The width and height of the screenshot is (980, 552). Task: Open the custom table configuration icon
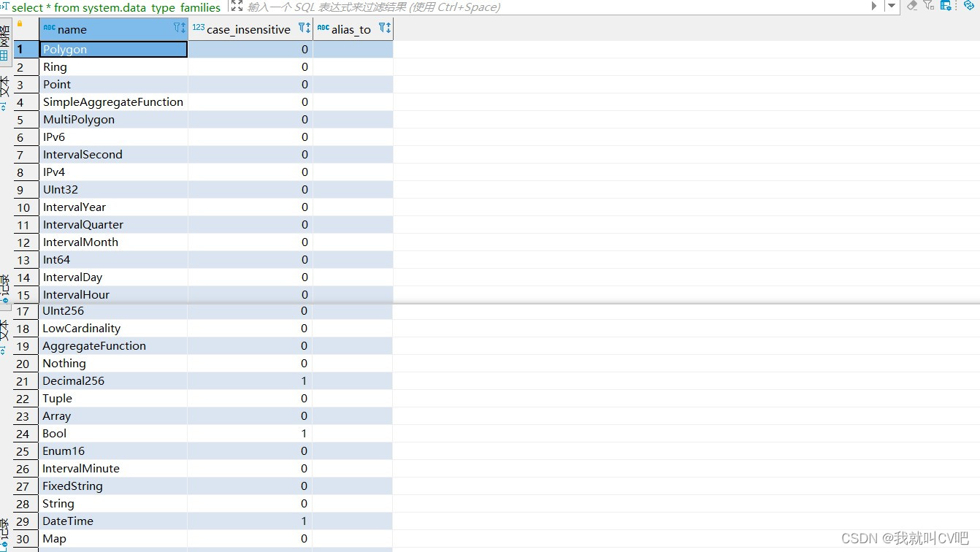[x=946, y=5]
